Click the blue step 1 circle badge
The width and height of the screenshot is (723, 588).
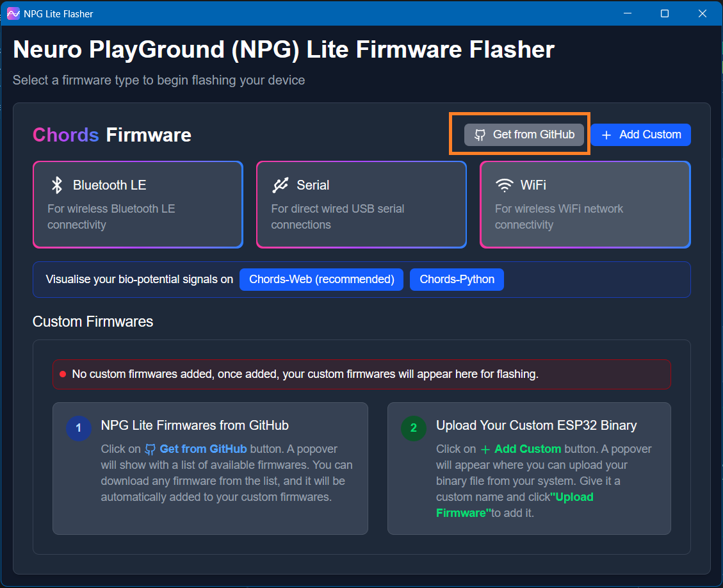click(79, 429)
